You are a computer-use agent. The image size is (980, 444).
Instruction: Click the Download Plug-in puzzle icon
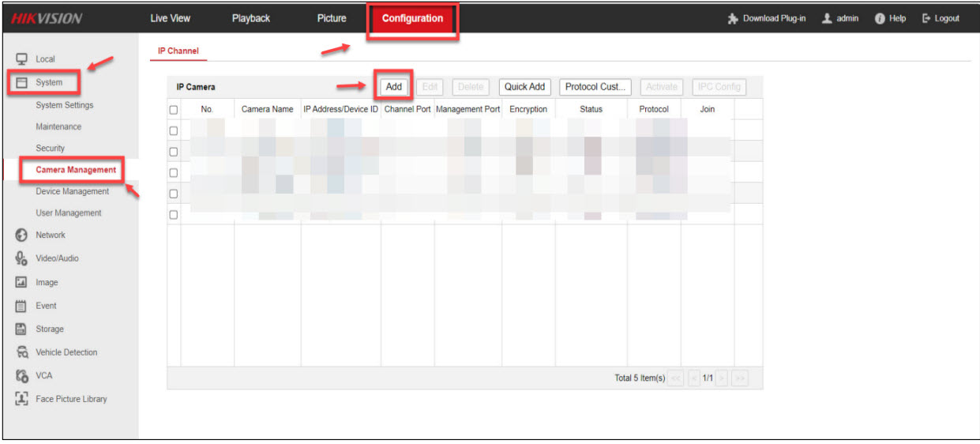tap(733, 19)
